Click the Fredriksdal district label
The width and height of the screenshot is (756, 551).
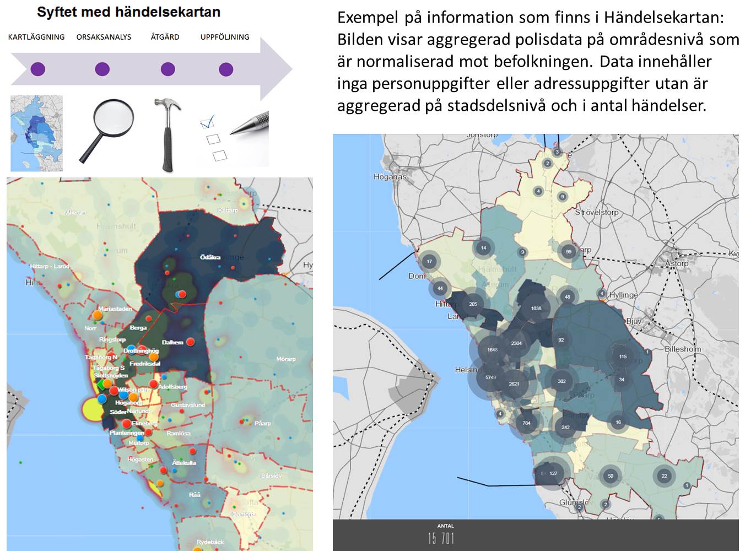145,364
